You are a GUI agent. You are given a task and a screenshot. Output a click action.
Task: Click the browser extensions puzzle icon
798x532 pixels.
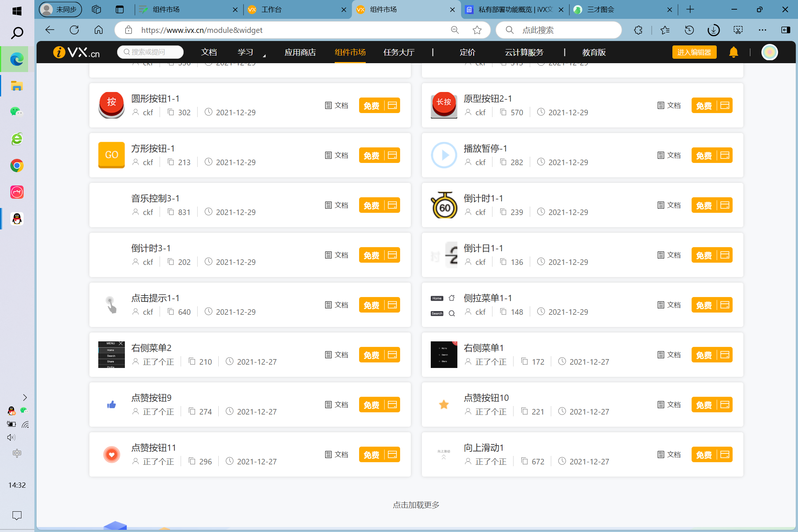point(638,30)
